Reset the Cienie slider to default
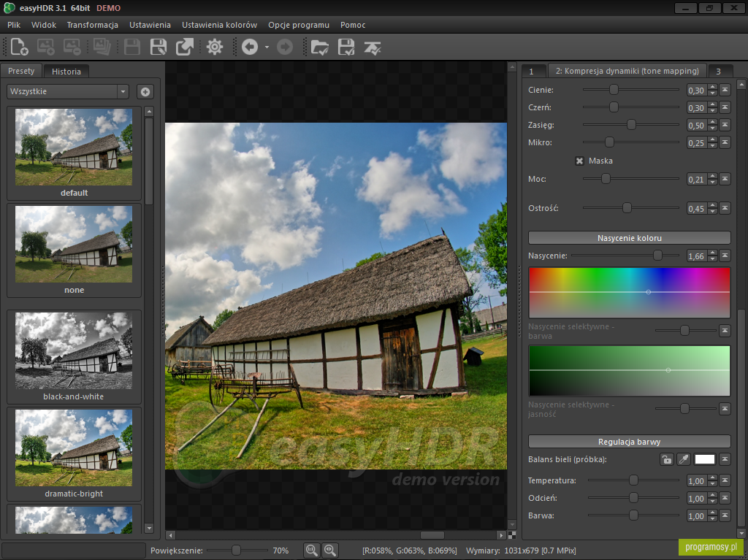Viewport: 748px width, 560px height. coord(725,90)
